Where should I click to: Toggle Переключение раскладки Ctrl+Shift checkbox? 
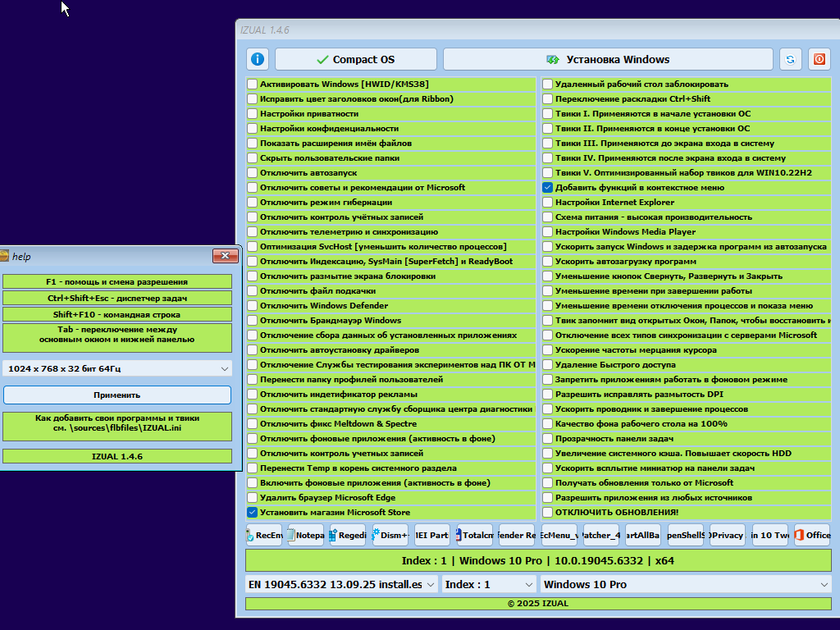[x=547, y=98]
